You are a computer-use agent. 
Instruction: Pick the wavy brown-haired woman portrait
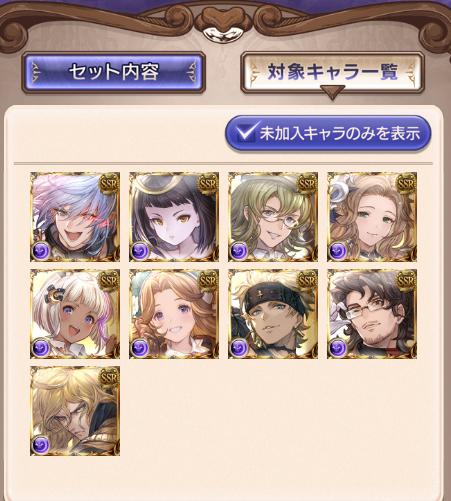pyautogui.click(x=372, y=217)
